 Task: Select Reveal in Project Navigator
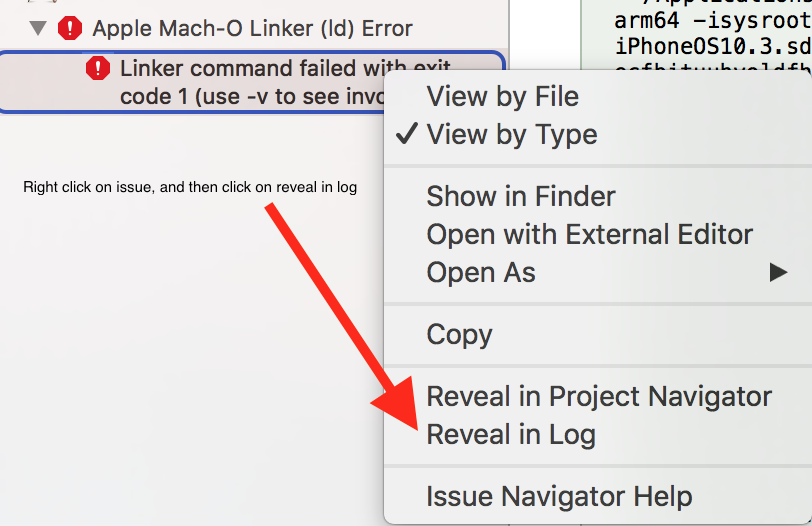click(599, 396)
